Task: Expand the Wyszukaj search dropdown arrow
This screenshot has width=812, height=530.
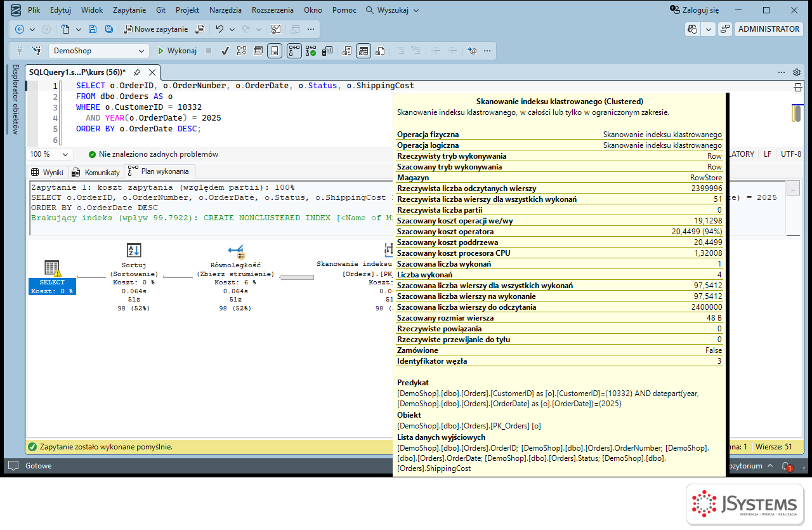Action: click(416, 10)
